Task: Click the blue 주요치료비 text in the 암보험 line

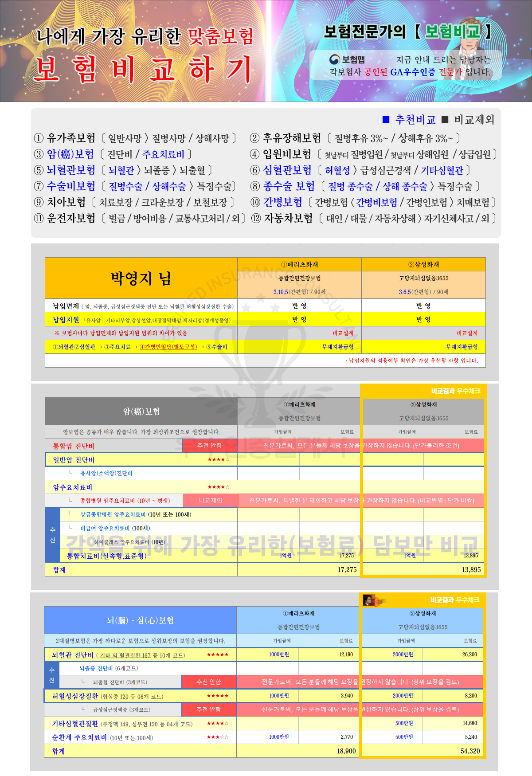Action: tap(163, 154)
